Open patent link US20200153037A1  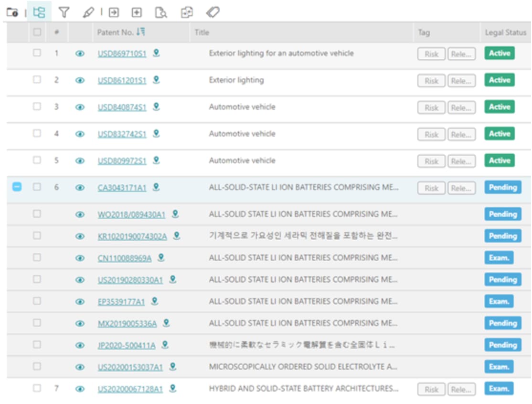(130, 367)
